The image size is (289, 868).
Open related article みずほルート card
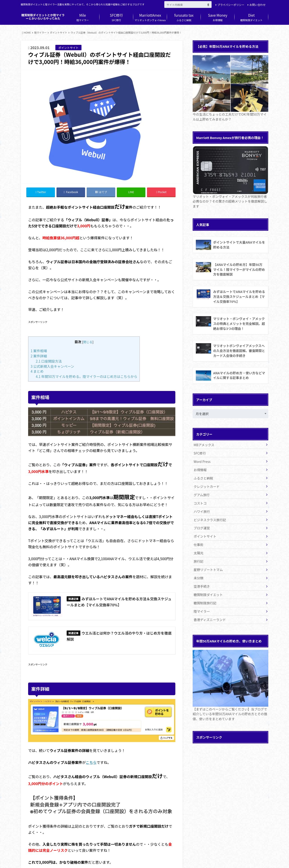tap(102, 606)
